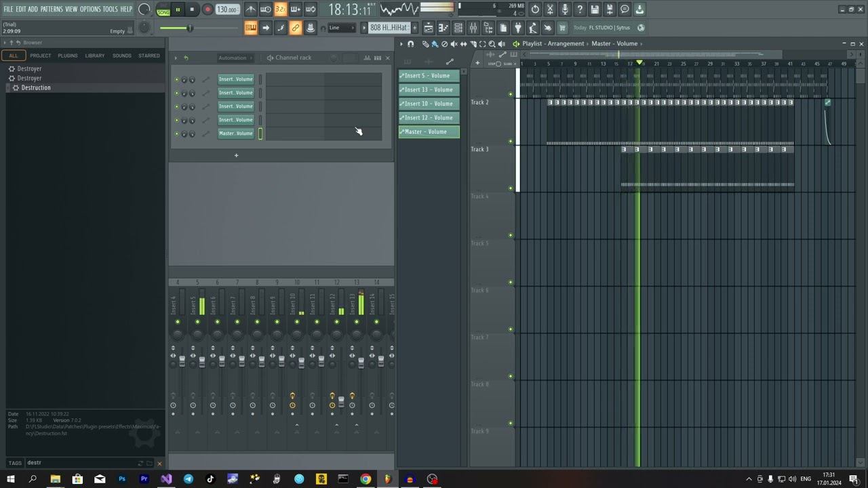The width and height of the screenshot is (868, 488).
Task: Open Telegram from the taskbar
Action: (x=189, y=479)
